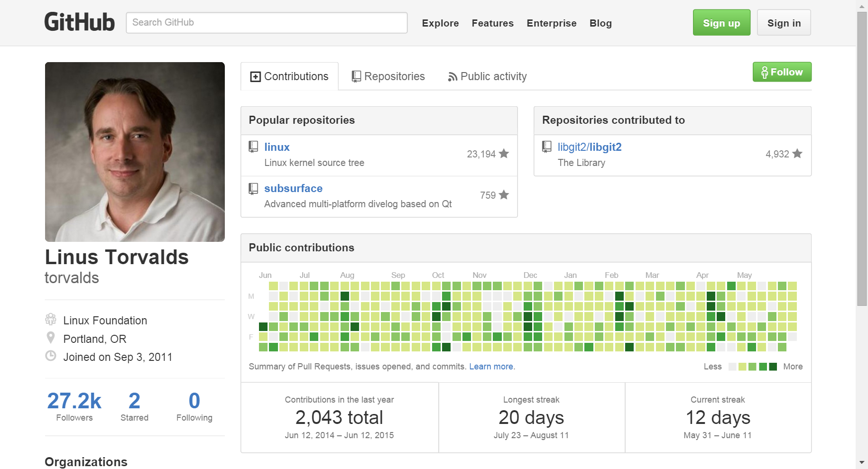
Task: Click the 'Advanced multi-platform divelog based on Qt' text
Action: 358,204
